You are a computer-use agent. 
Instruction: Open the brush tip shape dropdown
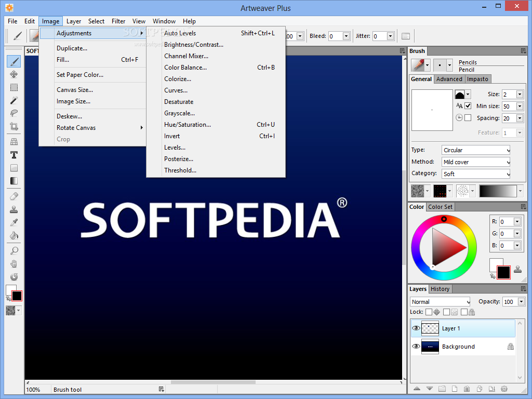pyautogui.click(x=468, y=95)
